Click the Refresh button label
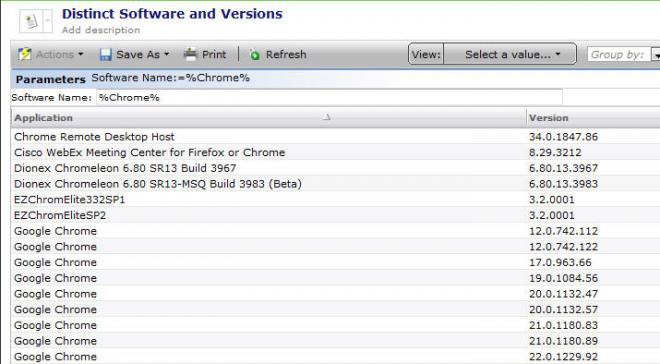The height and width of the screenshot is (364, 660). click(x=286, y=54)
